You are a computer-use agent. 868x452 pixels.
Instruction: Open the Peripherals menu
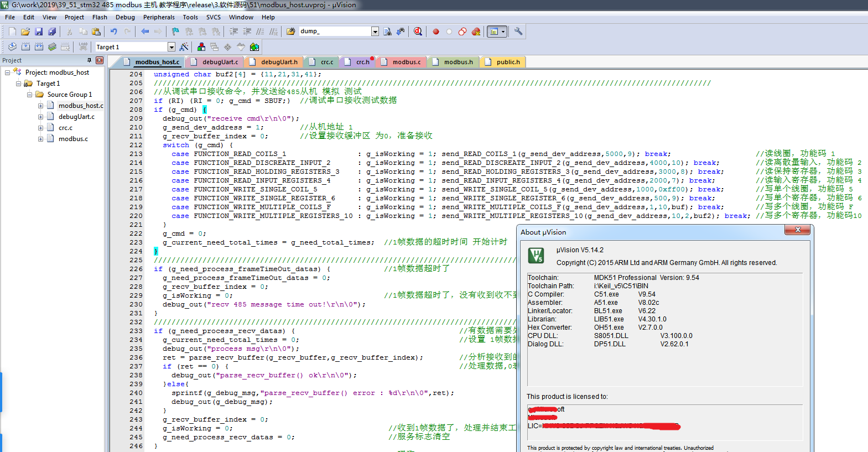point(159,17)
